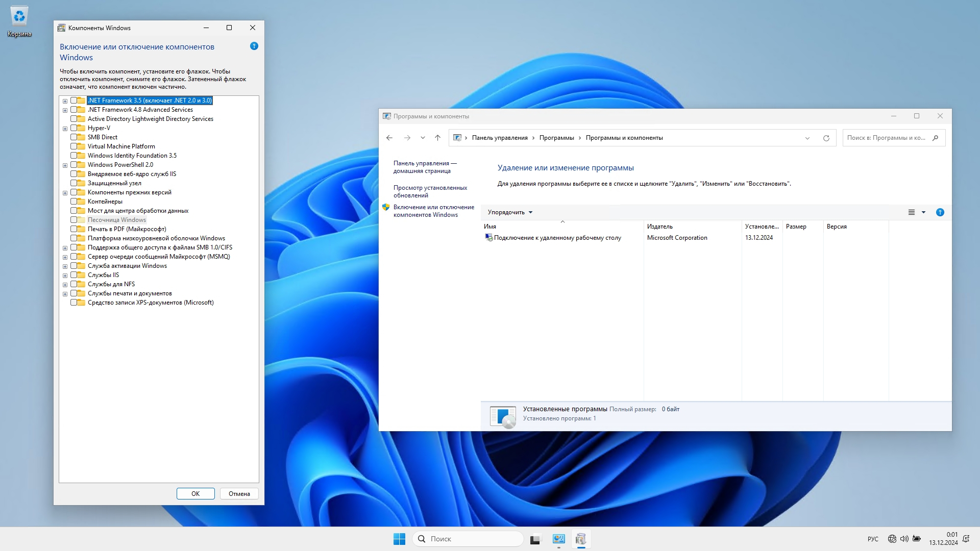
Task: Open the address bar history dropdown
Action: [807, 138]
